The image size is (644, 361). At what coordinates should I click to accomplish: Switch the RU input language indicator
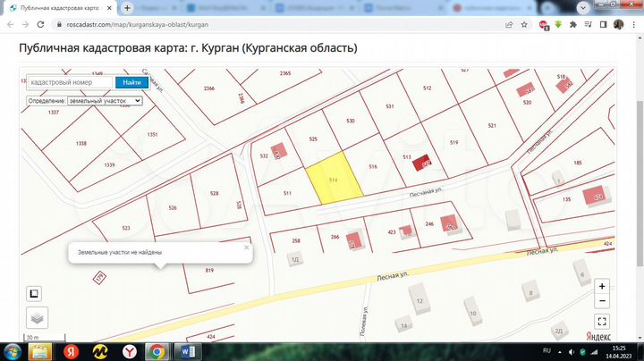547,351
